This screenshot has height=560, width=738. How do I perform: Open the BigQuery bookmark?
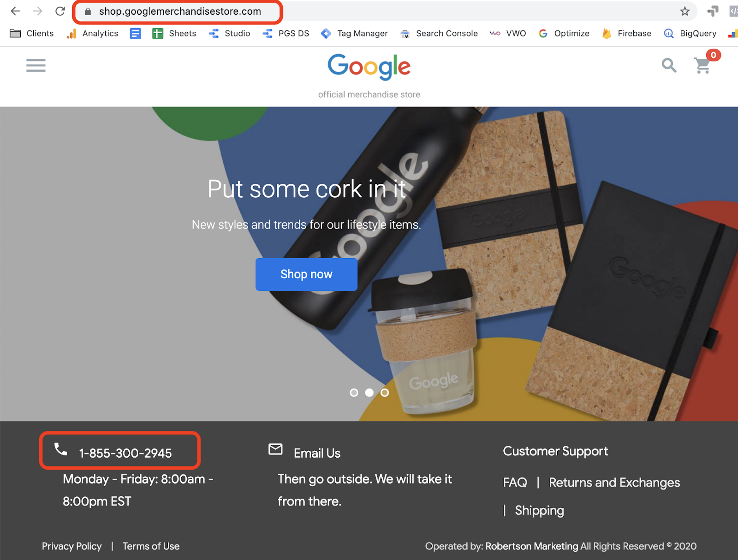(x=690, y=33)
